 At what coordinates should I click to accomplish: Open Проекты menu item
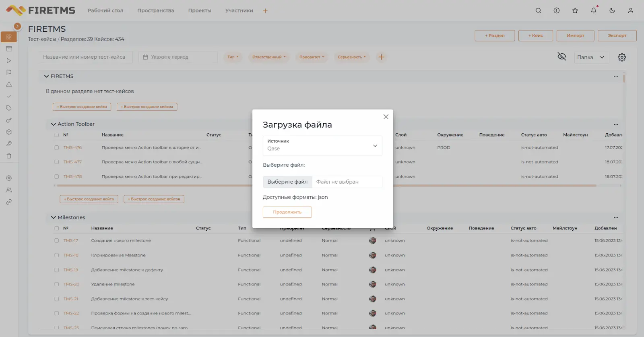(200, 10)
